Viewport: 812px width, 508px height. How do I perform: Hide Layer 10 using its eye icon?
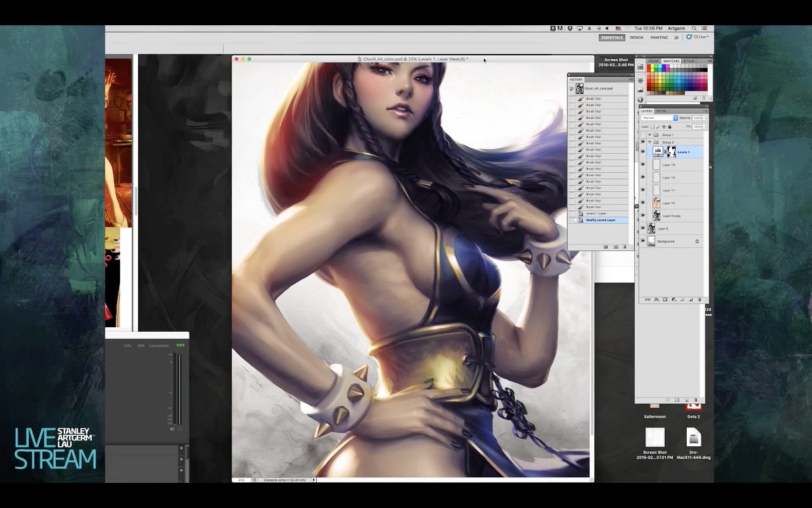pos(643,203)
